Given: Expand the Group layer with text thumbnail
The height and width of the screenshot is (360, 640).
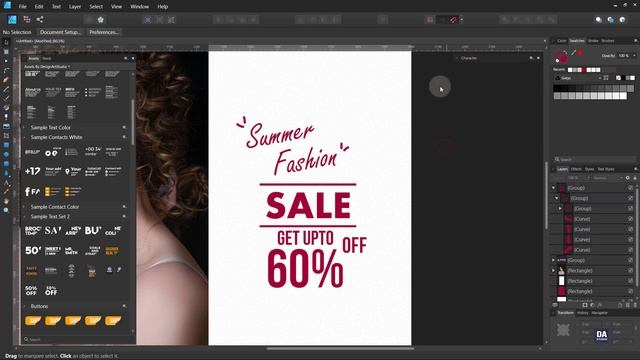Looking at the screenshot, I should (x=553, y=260).
